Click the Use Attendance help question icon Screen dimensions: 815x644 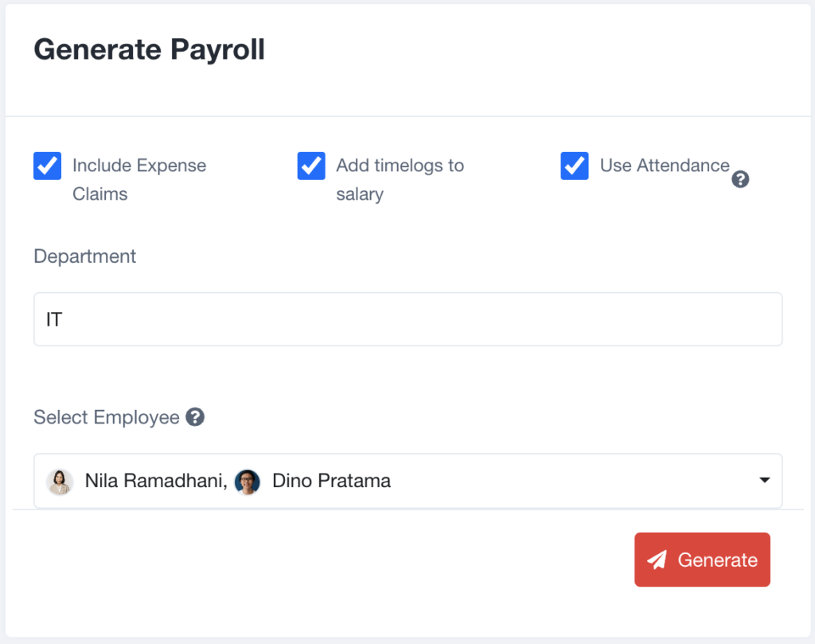click(x=740, y=179)
